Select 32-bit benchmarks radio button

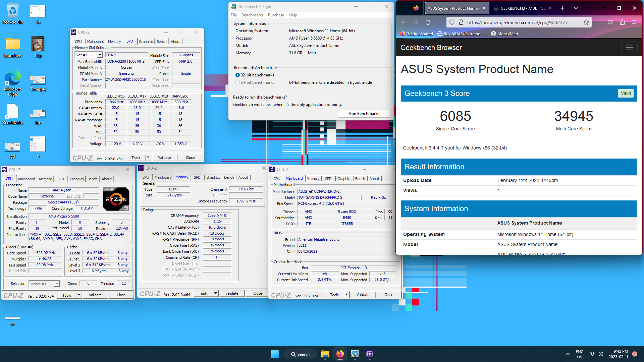pos(237,75)
